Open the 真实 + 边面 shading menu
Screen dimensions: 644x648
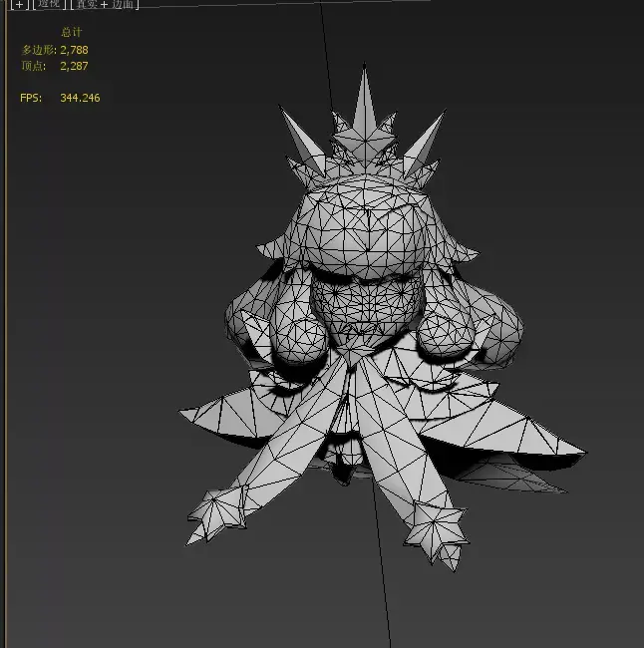(x=105, y=4)
